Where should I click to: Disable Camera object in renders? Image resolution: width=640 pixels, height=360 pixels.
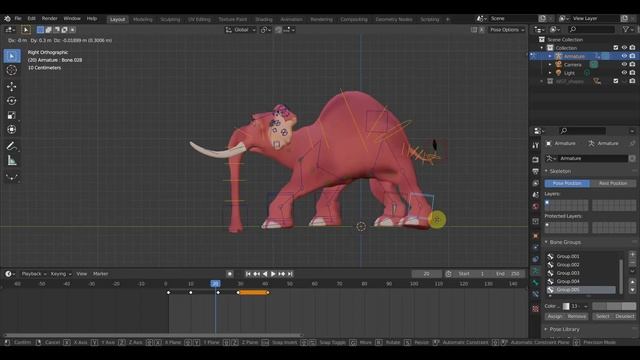[x=632, y=64]
